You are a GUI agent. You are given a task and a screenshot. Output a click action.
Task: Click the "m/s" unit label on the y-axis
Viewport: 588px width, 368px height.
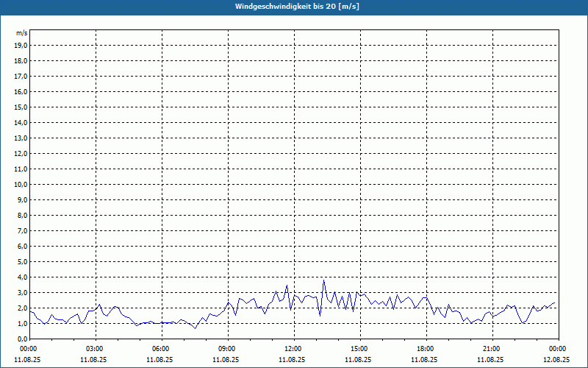click(22, 33)
